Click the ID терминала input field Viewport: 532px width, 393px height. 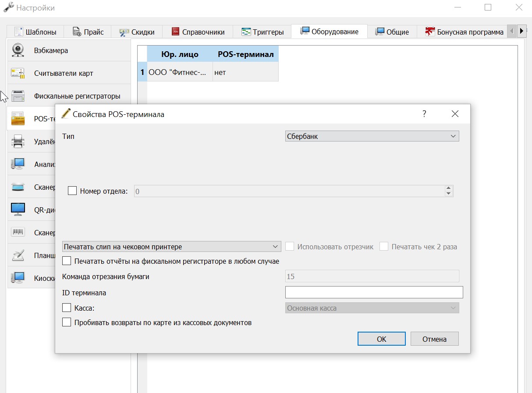[374, 292]
